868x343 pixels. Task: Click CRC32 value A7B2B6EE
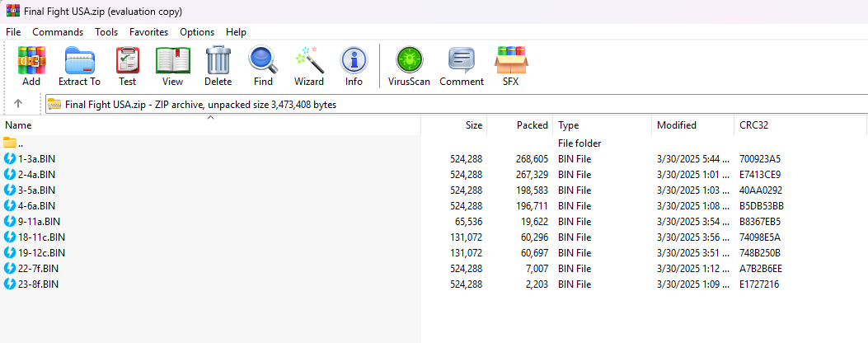[x=761, y=269]
